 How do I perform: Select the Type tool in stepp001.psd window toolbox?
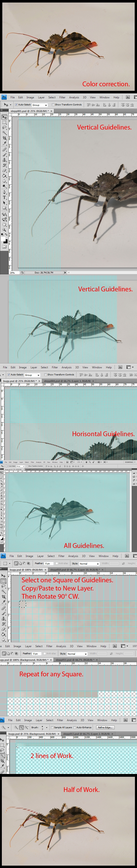click(x=4, y=197)
